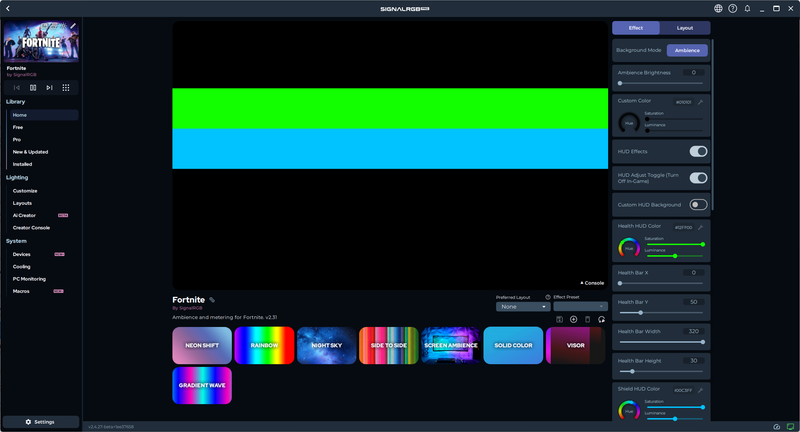Select the Night Sky effect thumbnail
The image size is (800, 432).
(x=326, y=345)
